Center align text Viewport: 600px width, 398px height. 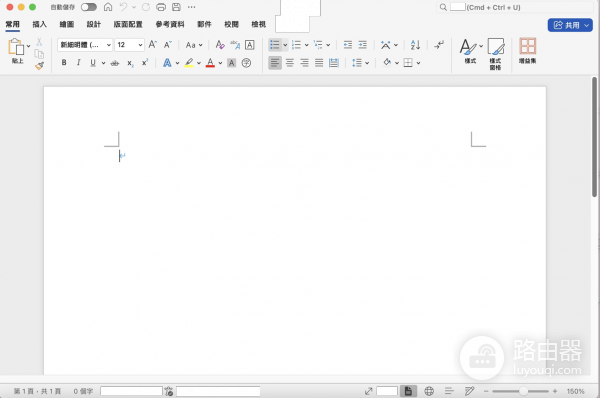pyautogui.click(x=290, y=63)
